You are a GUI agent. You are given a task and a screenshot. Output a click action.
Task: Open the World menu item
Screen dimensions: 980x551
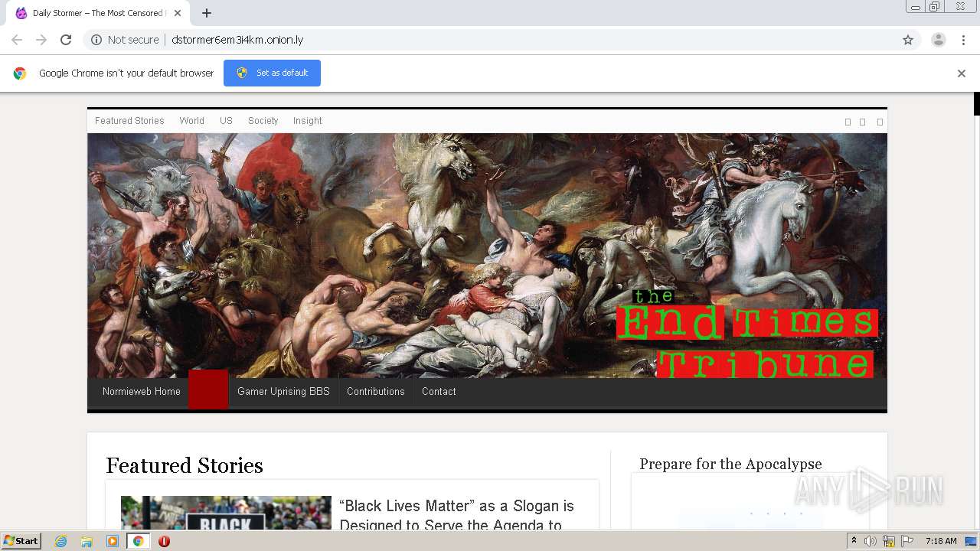(x=191, y=121)
